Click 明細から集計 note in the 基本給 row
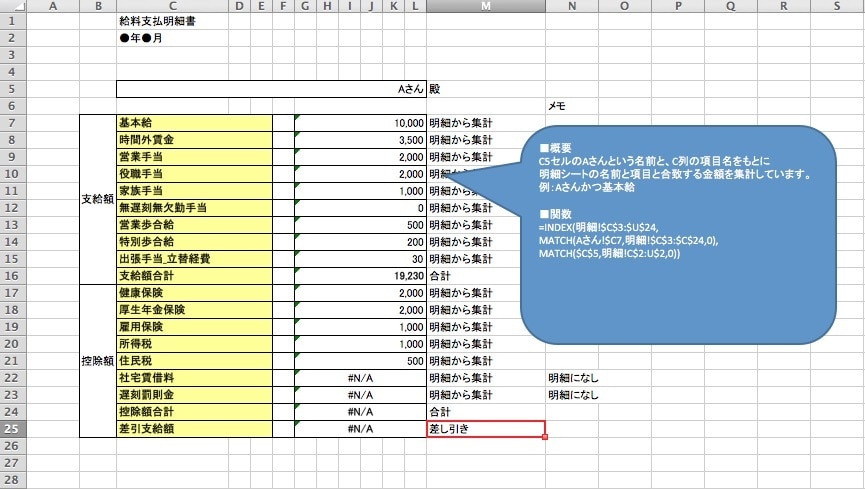The width and height of the screenshot is (865, 489). (x=461, y=123)
